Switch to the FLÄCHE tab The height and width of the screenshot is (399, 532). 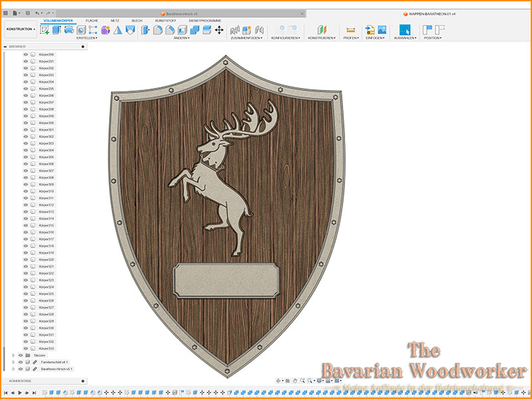(x=92, y=21)
